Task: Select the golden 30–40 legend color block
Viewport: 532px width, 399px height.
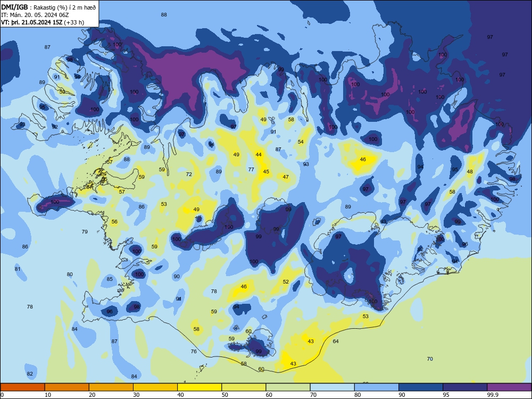Action: [x=155, y=387]
